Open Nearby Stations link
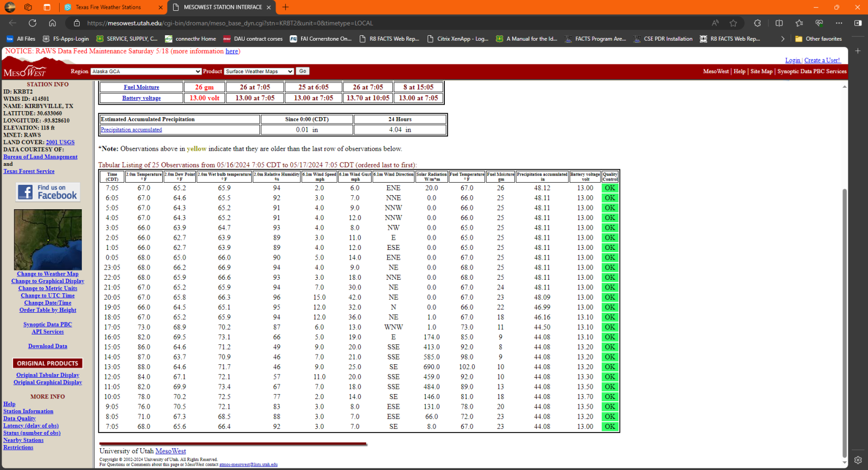 click(x=23, y=440)
